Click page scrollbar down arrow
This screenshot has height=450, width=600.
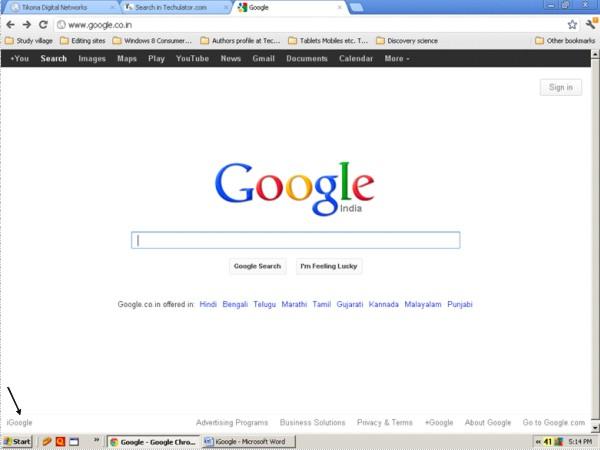click(x=595, y=428)
